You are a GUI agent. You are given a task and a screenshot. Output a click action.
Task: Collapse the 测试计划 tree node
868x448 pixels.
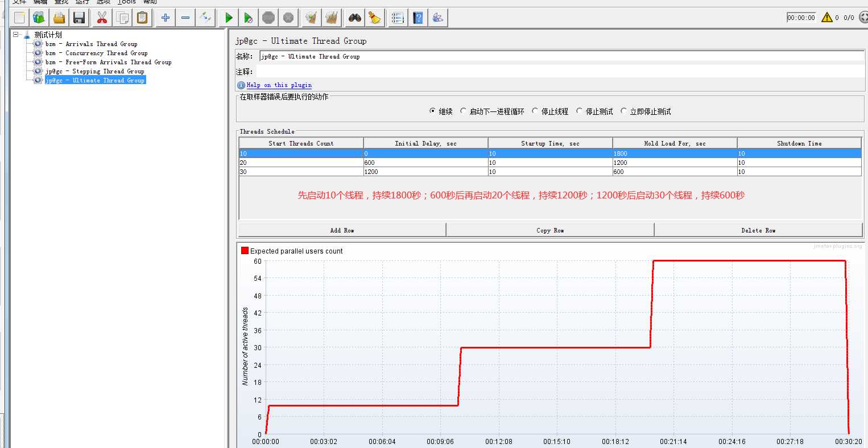coord(16,35)
